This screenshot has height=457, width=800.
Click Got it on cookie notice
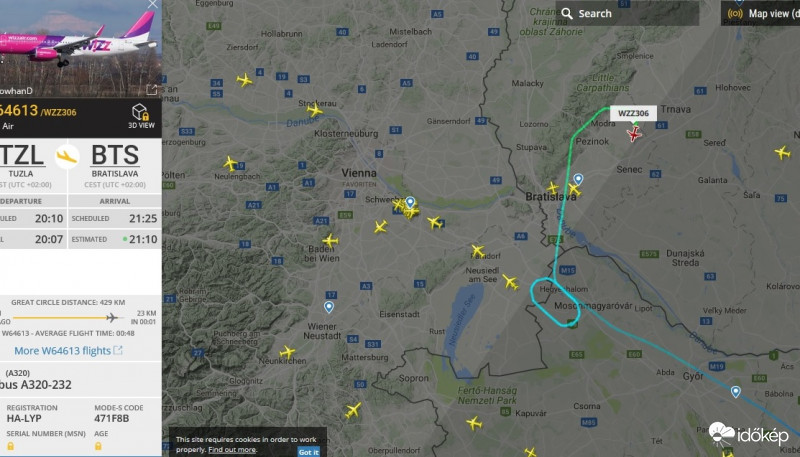pyautogui.click(x=309, y=452)
